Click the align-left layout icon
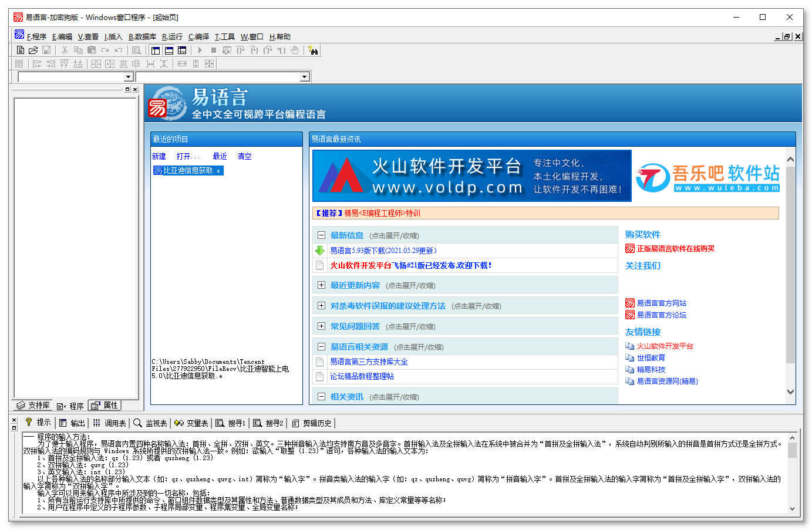Screen dimensions: 812x530 pos(37,63)
